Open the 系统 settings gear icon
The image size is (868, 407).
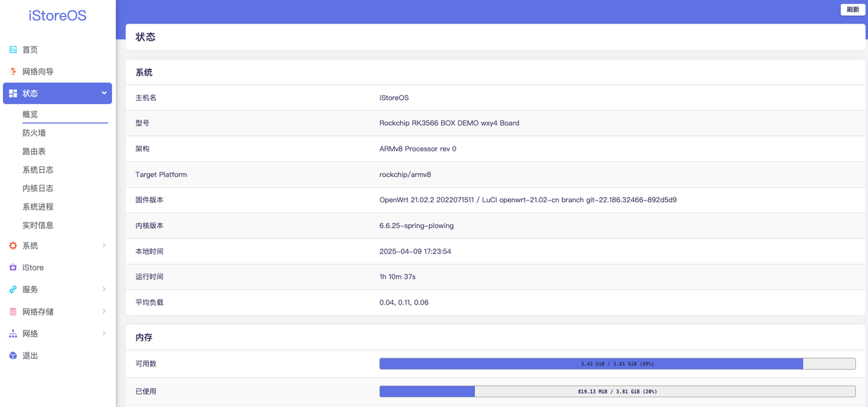[13, 245]
